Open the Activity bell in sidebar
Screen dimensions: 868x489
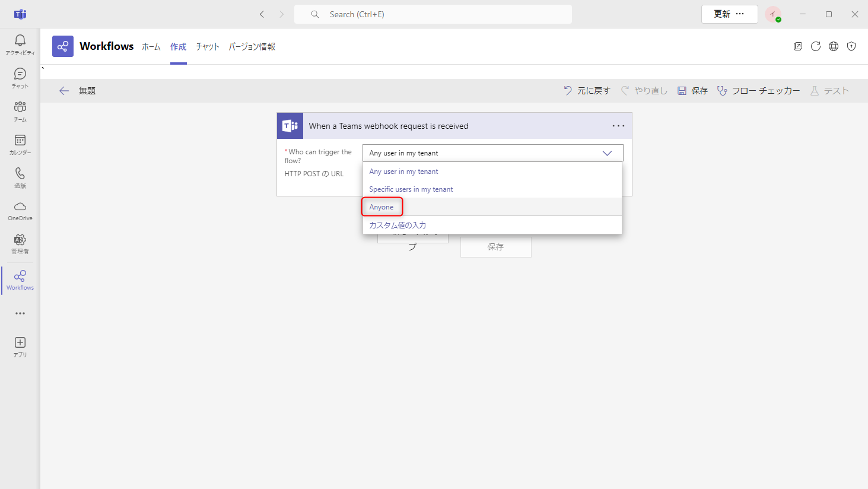click(x=20, y=45)
